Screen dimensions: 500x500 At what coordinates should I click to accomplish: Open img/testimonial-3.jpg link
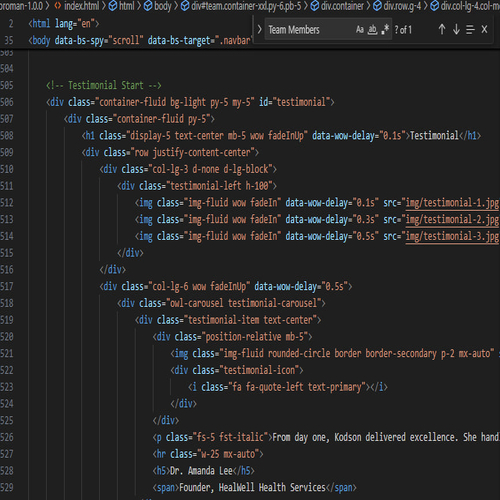452,236
